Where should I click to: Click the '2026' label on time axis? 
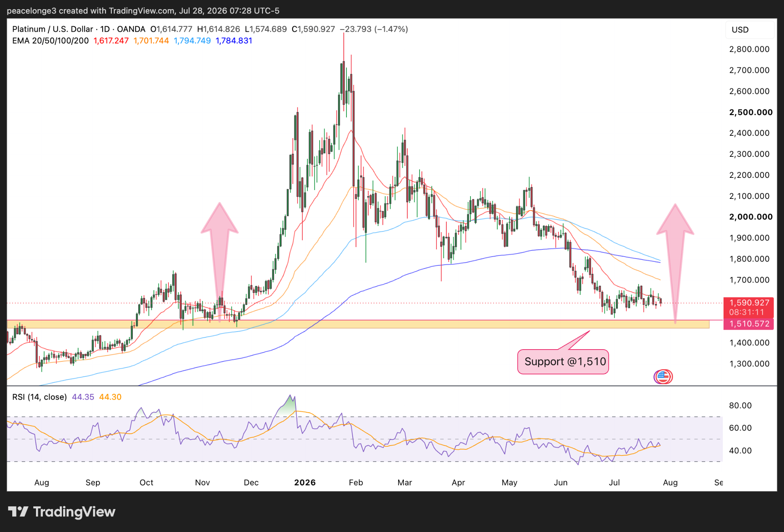pyautogui.click(x=305, y=482)
